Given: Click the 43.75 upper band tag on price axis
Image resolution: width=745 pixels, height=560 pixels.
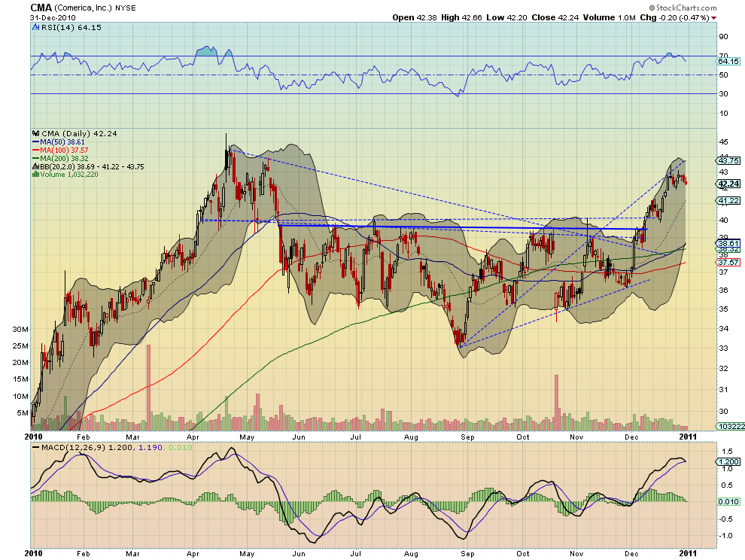Looking at the screenshot, I should click(x=728, y=160).
